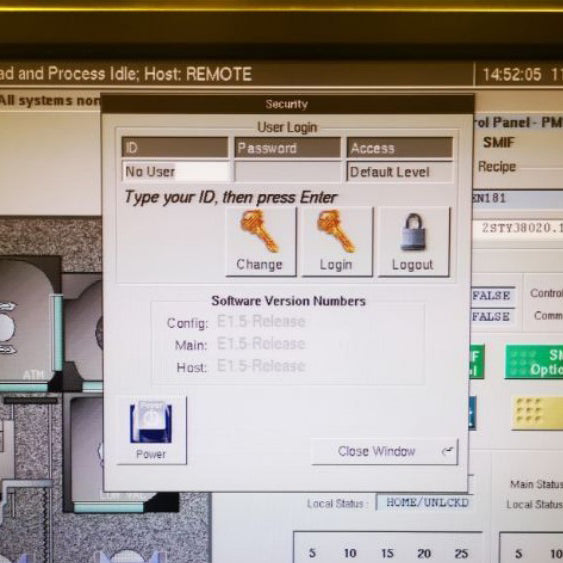Click the yellow dotted button in background panel

537,412
